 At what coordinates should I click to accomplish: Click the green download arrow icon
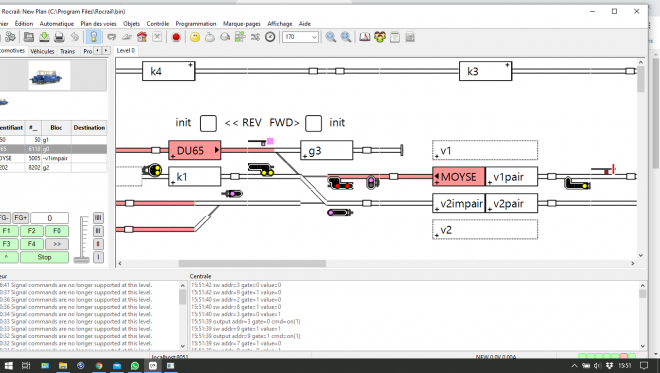(44, 37)
